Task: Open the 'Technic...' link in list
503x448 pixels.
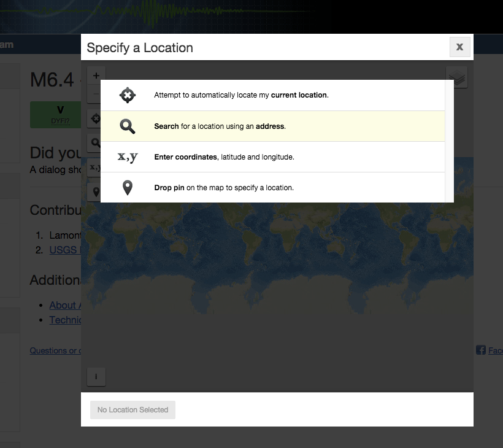Action: (65, 320)
